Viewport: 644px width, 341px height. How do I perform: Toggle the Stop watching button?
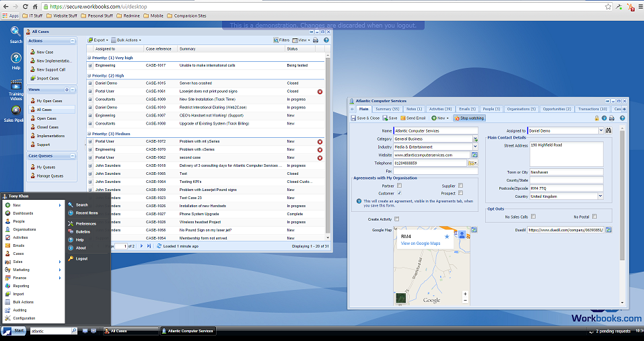[469, 118]
